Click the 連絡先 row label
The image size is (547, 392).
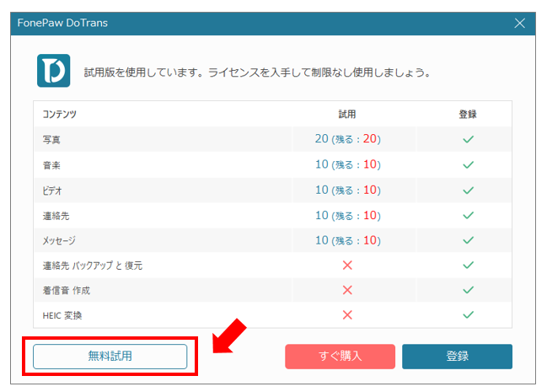[x=56, y=216]
